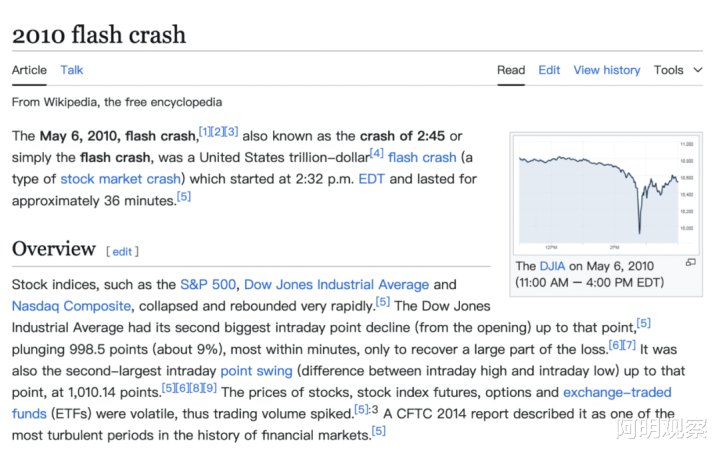
Task: Open View history tab
Action: [x=606, y=70]
